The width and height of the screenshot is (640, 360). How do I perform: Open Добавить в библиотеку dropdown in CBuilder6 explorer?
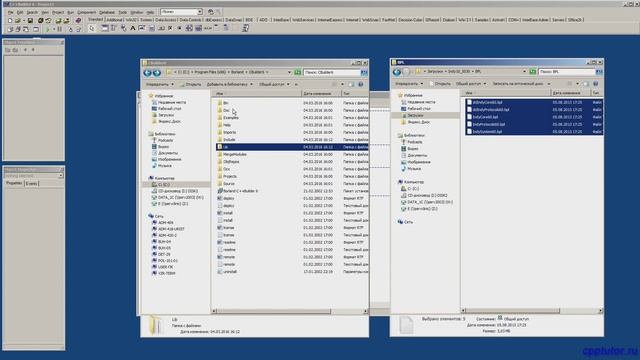coord(229,84)
